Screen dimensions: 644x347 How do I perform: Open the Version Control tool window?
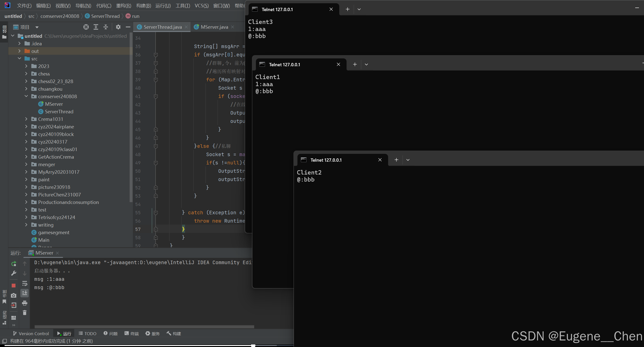(x=31, y=333)
